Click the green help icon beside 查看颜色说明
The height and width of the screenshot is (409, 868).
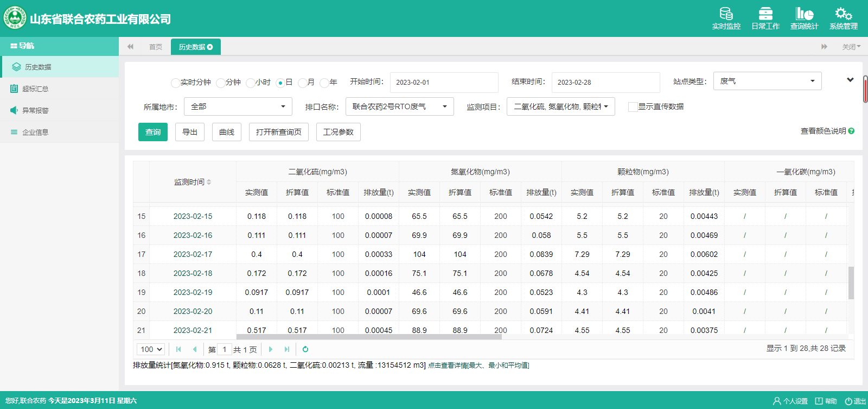click(851, 131)
